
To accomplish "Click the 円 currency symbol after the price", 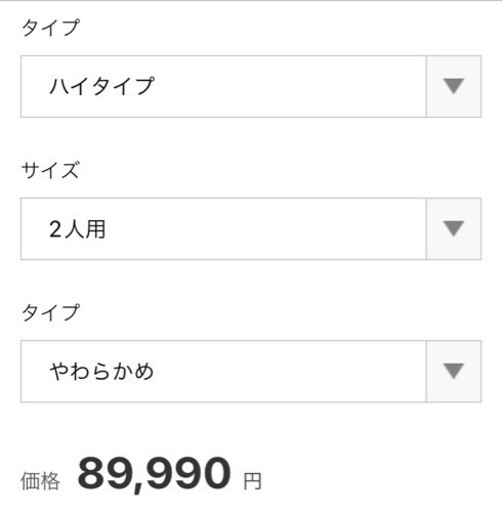I will point(252,482).
